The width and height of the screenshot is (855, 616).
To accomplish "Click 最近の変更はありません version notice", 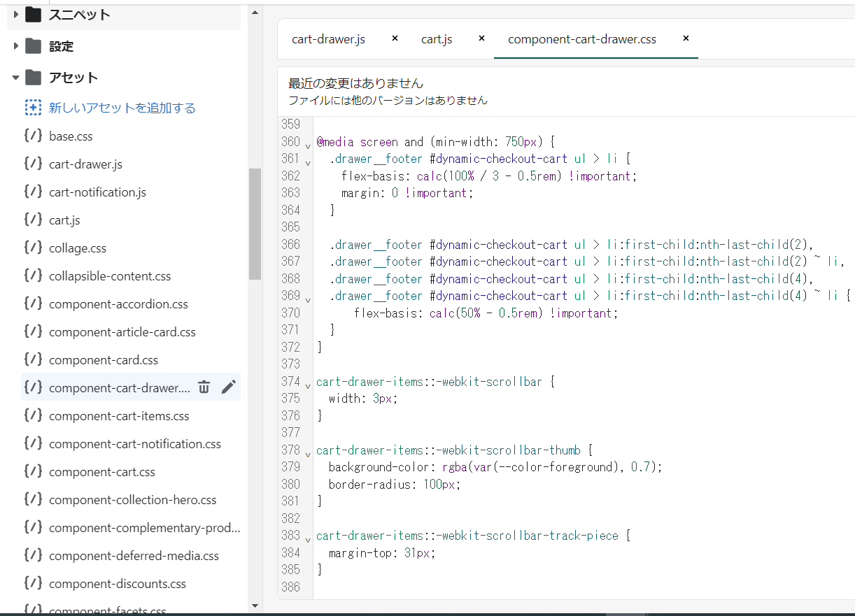I will click(356, 83).
